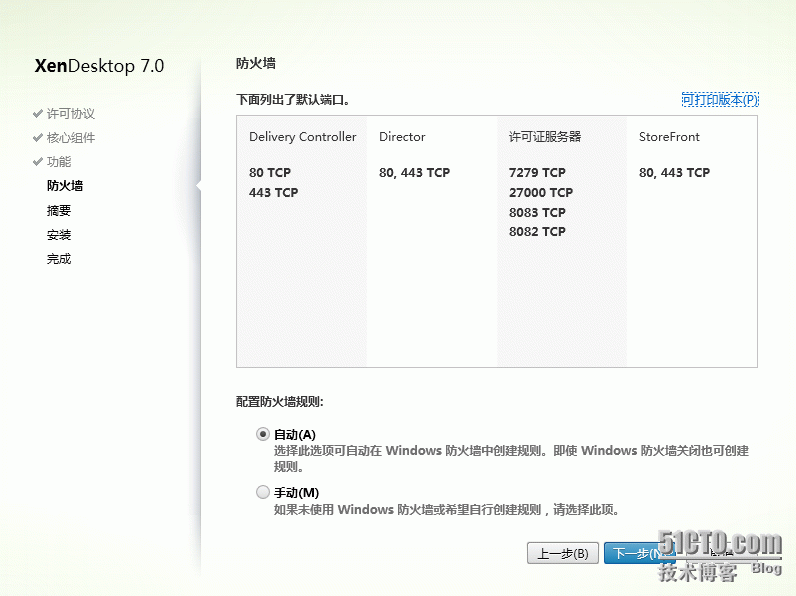Click 80, 443 TCP under StoreFront
Image resolution: width=796 pixels, height=596 pixels.
pyautogui.click(x=674, y=173)
